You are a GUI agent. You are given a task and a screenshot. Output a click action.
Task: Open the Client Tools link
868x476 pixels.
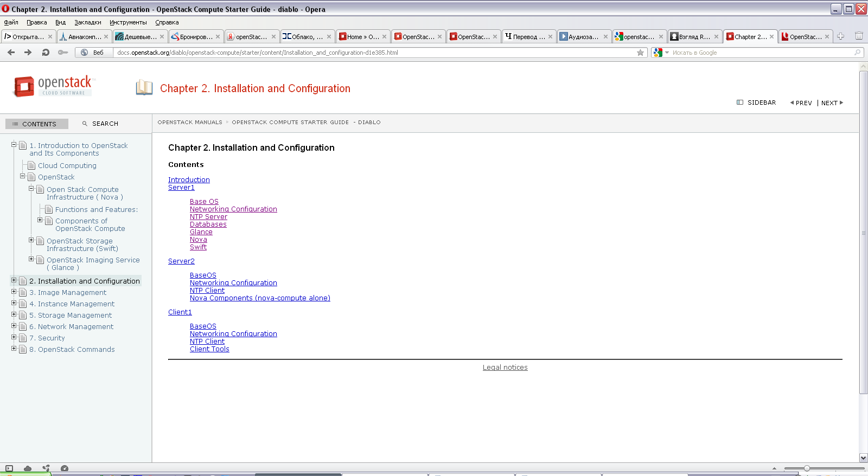(209, 349)
